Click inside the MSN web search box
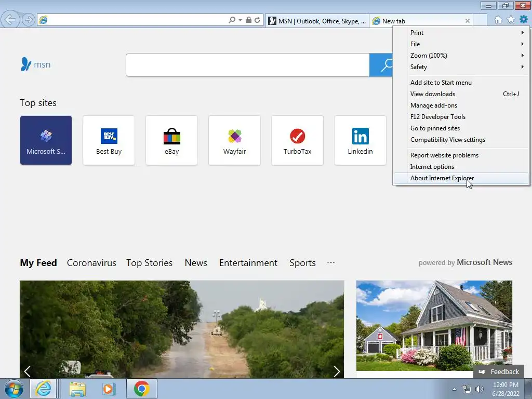The image size is (532, 399). pyautogui.click(x=248, y=65)
